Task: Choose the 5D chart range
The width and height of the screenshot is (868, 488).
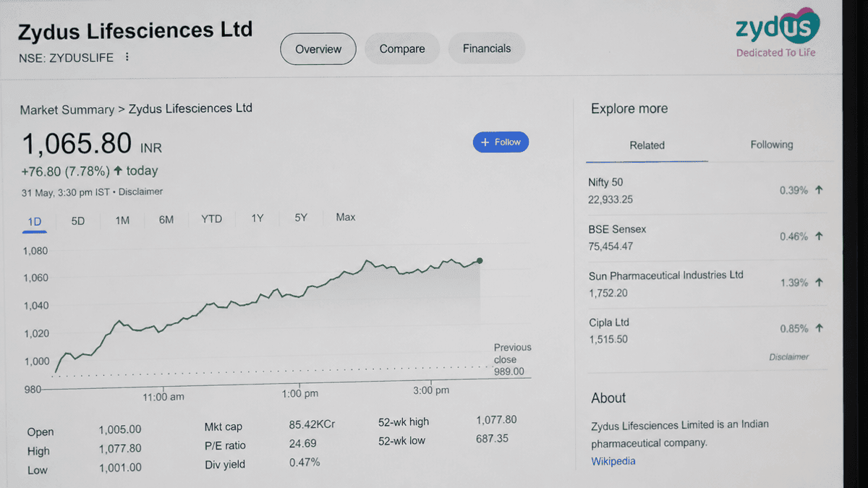Action: (x=78, y=221)
